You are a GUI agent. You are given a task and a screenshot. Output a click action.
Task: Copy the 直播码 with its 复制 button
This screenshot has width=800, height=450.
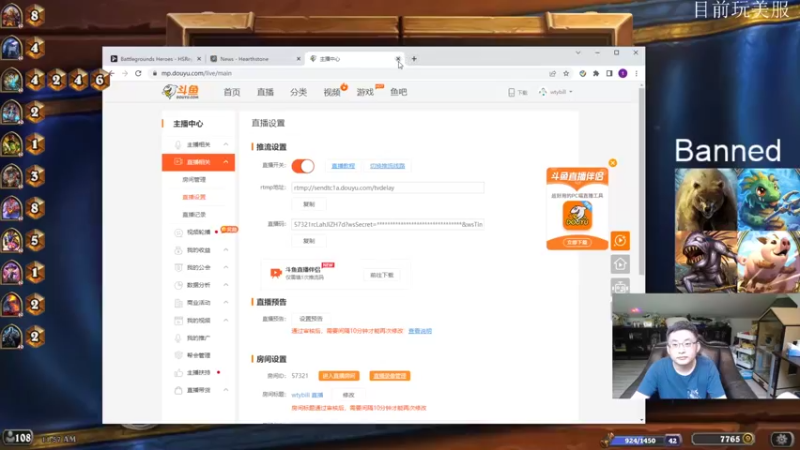[309, 241]
